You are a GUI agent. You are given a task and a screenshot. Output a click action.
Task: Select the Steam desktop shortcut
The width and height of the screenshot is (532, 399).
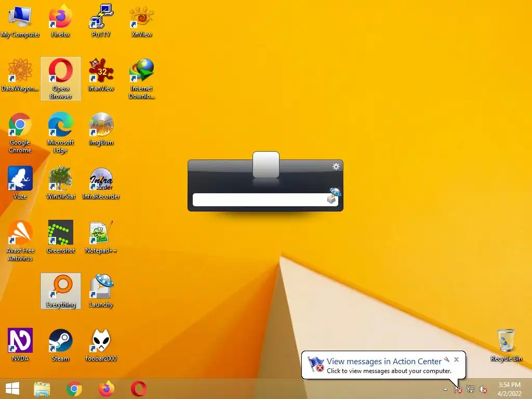click(60, 345)
